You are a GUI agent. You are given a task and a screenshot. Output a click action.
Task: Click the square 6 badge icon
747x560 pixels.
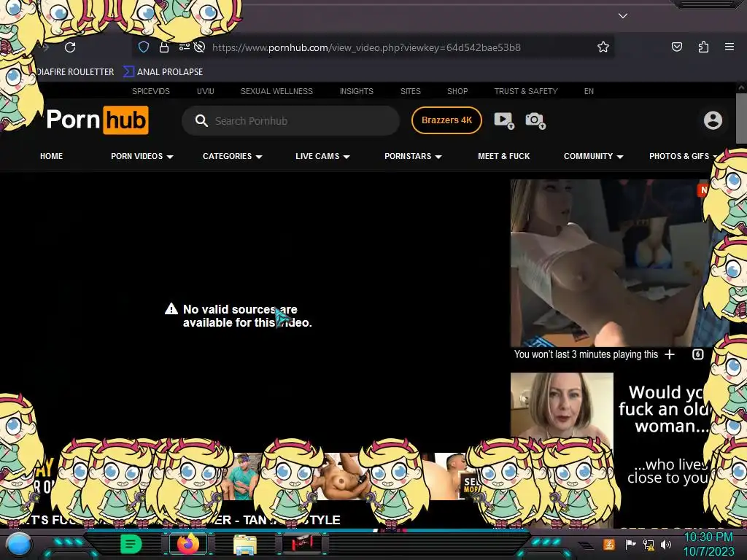[697, 354]
